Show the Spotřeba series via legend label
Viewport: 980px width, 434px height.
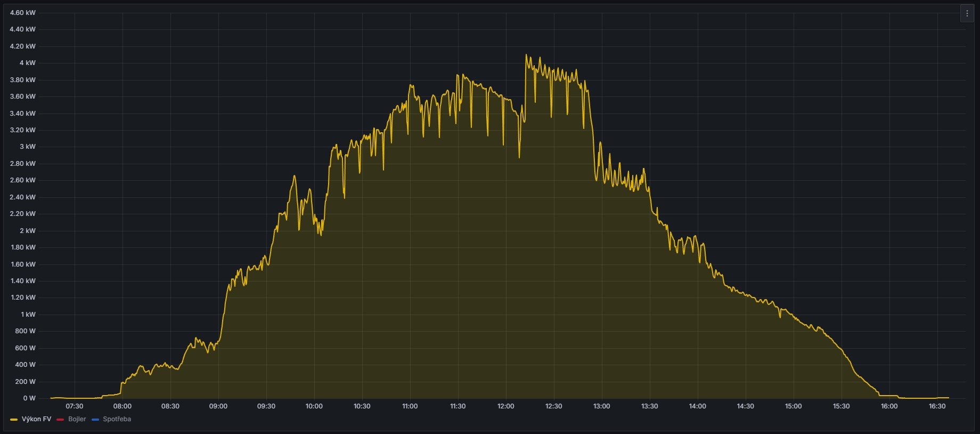point(117,419)
